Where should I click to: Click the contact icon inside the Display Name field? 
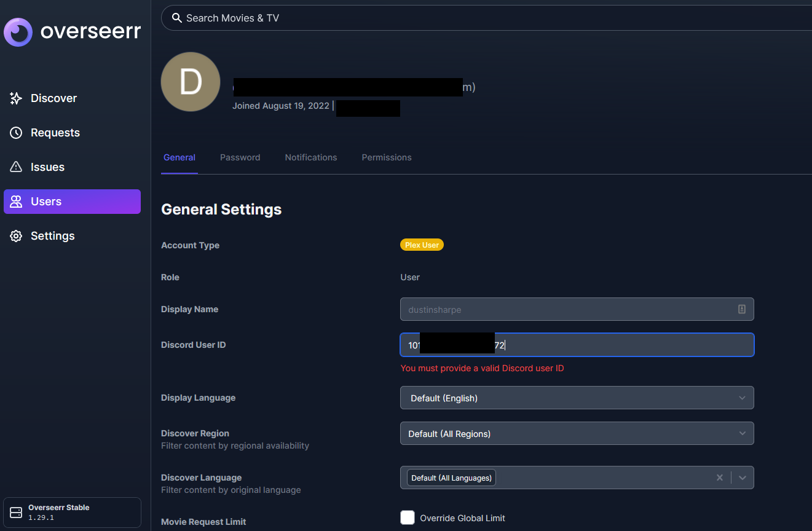(x=742, y=309)
